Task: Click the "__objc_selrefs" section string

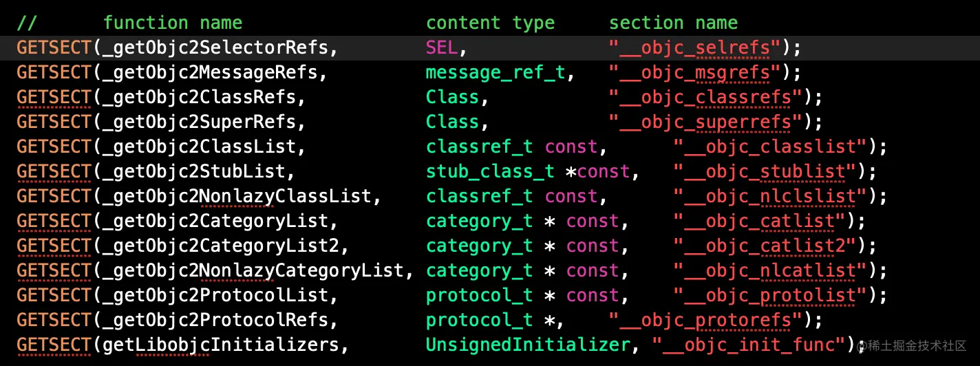Action: tap(694, 47)
